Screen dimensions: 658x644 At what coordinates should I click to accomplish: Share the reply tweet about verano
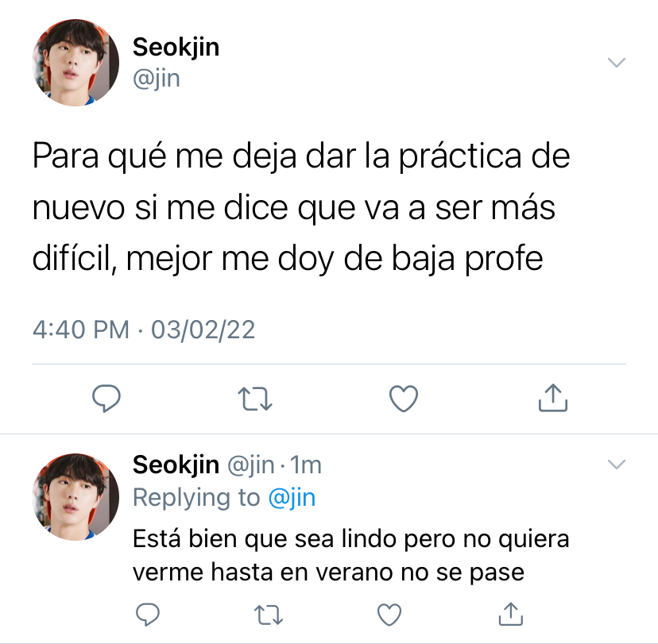(511, 614)
